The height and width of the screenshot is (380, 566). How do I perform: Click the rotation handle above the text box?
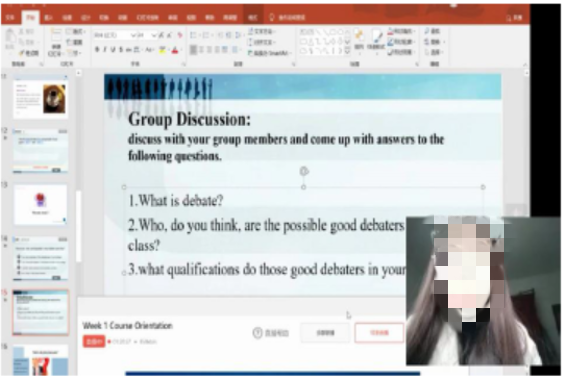pyautogui.click(x=304, y=171)
